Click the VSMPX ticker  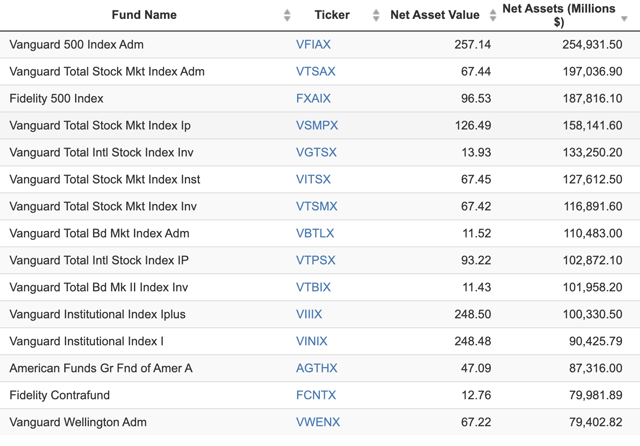coord(317,126)
